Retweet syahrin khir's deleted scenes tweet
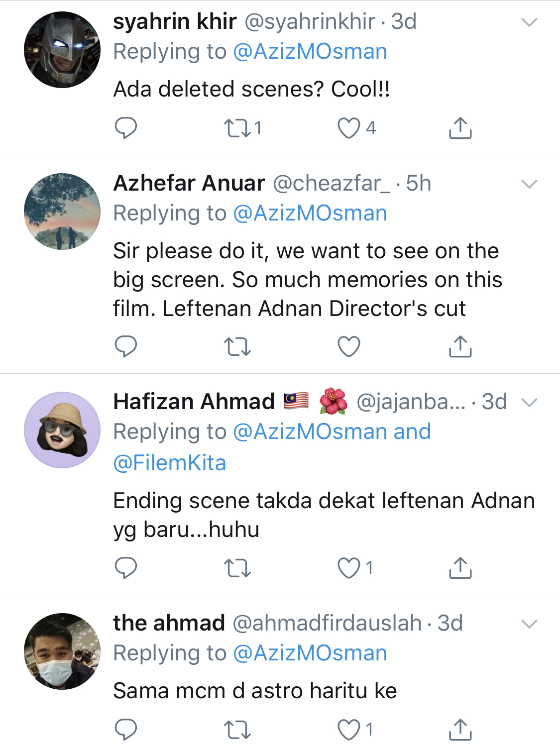Screen dimensions: 560x747 pos(237,128)
